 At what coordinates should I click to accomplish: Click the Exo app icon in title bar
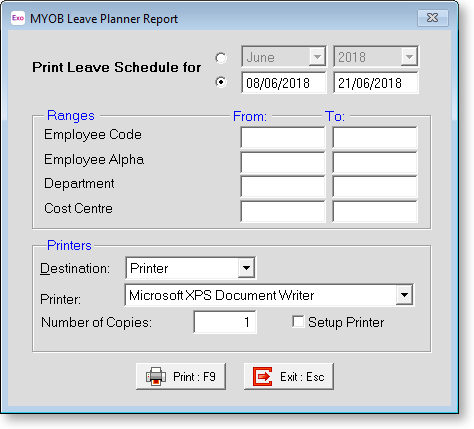(x=18, y=18)
